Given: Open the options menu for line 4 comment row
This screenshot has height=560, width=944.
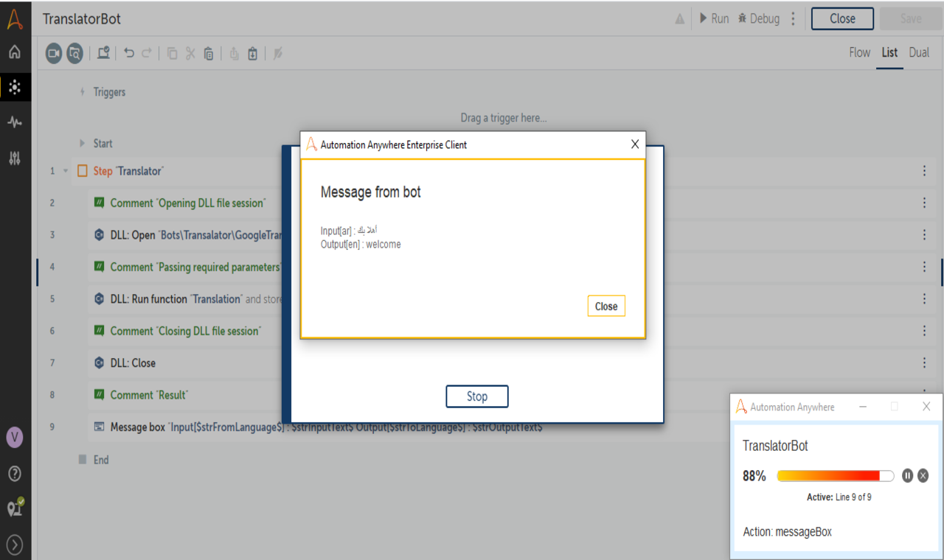Looking at the screenshot, I should click(924, 267).
